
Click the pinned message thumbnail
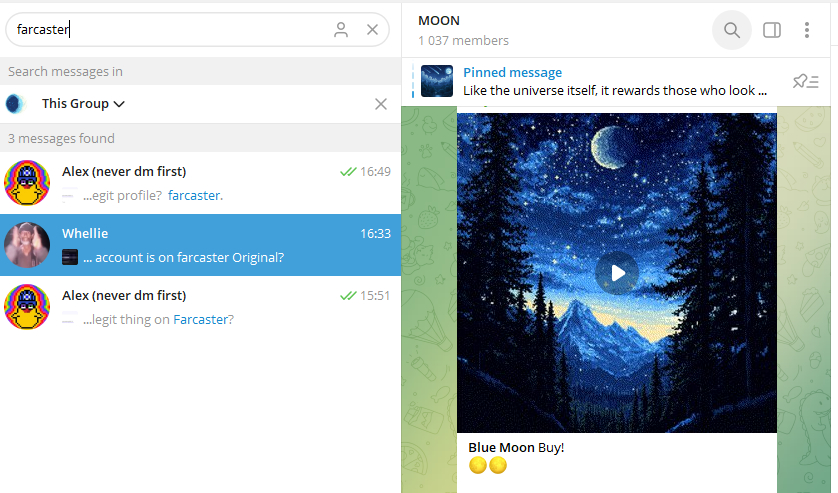click(437, 81)
